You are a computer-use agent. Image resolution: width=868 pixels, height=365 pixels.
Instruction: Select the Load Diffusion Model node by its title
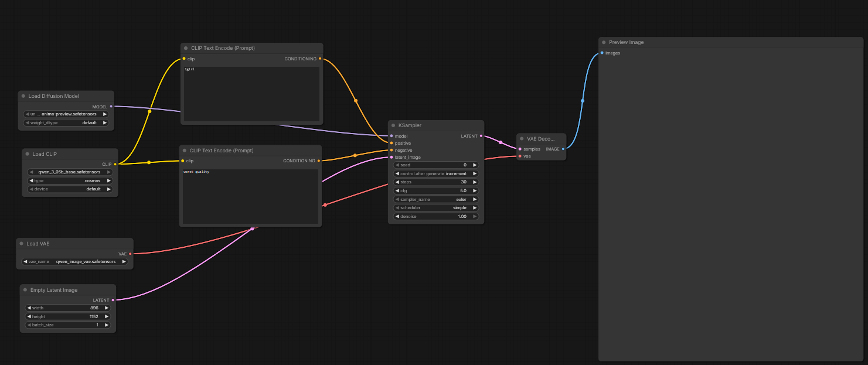point(53,96)
